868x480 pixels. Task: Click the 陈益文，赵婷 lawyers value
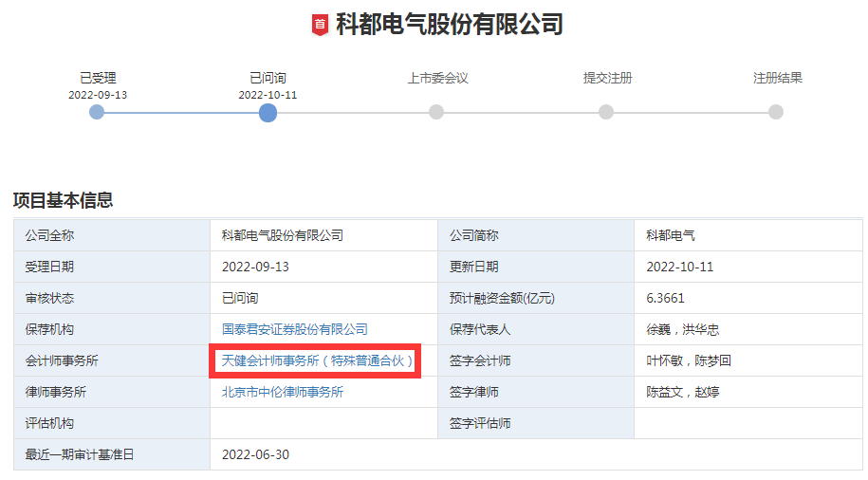683,392
